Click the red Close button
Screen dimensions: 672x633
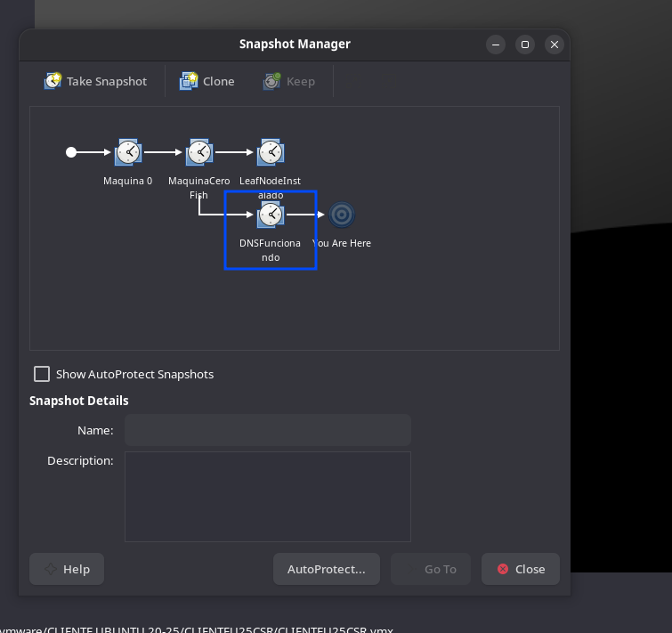tap(521, 569)
